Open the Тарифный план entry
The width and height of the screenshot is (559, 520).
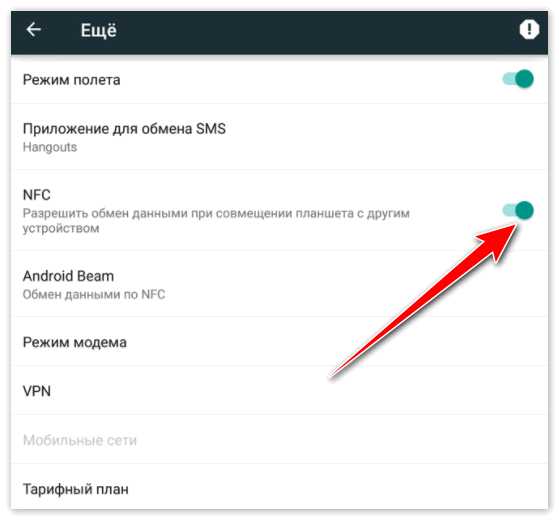280,488
